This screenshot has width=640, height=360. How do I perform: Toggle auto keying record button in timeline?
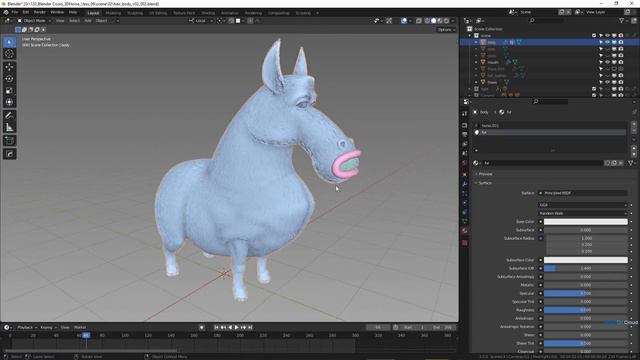tap(202, 327)
